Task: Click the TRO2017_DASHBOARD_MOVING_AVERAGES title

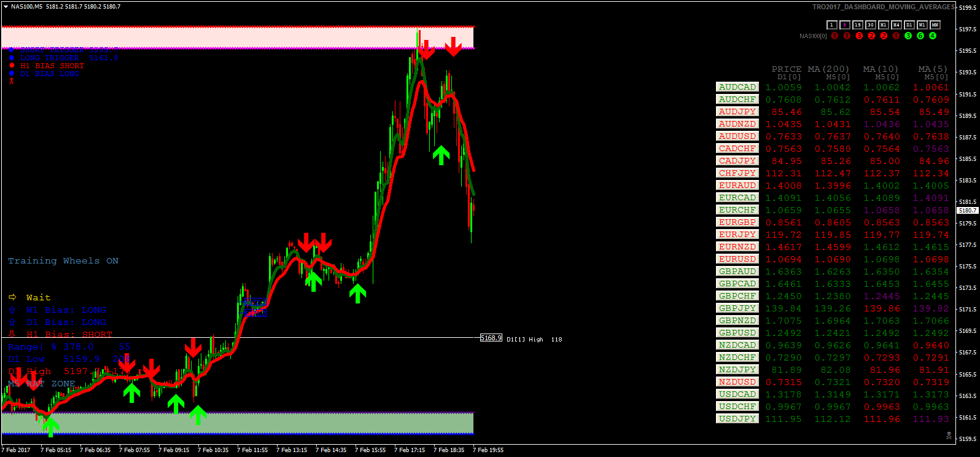Action: pyautogui.click(x=884, y=7)
